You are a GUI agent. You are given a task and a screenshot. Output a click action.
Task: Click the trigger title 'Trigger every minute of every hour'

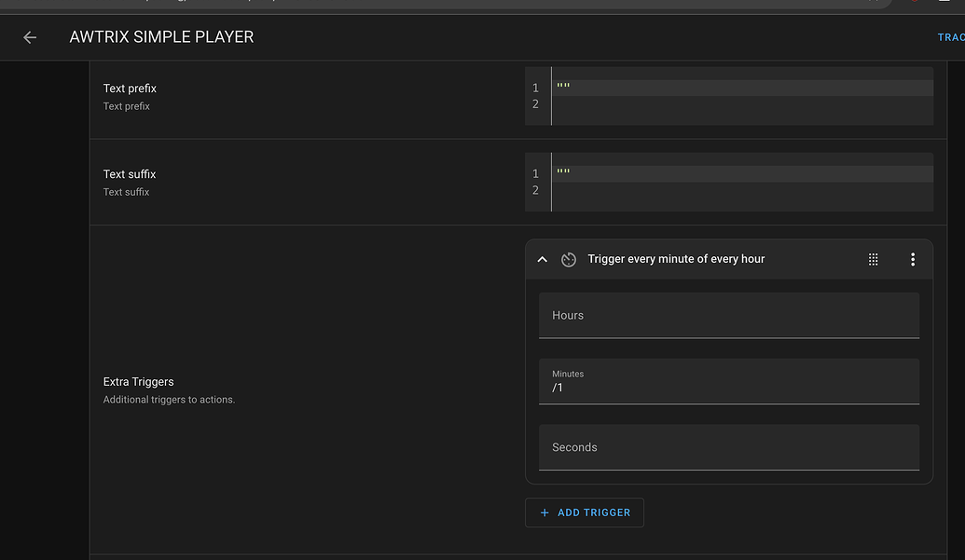(676, 259)
